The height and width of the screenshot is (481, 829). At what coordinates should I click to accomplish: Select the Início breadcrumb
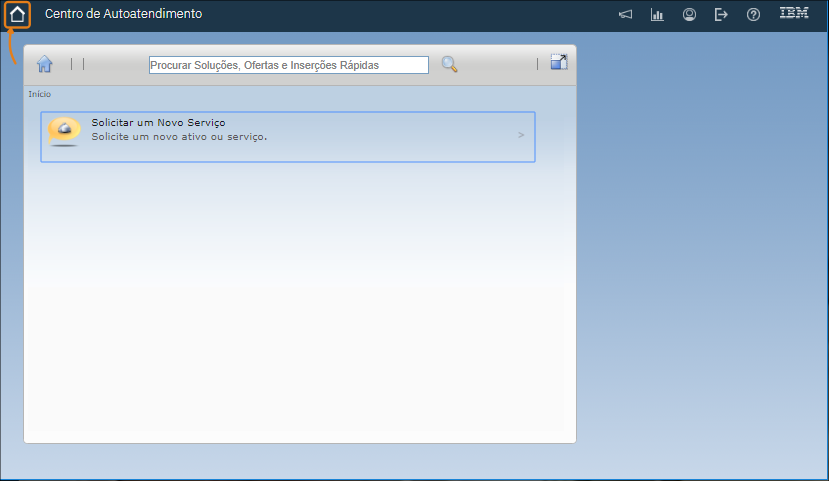pos(39,94)
